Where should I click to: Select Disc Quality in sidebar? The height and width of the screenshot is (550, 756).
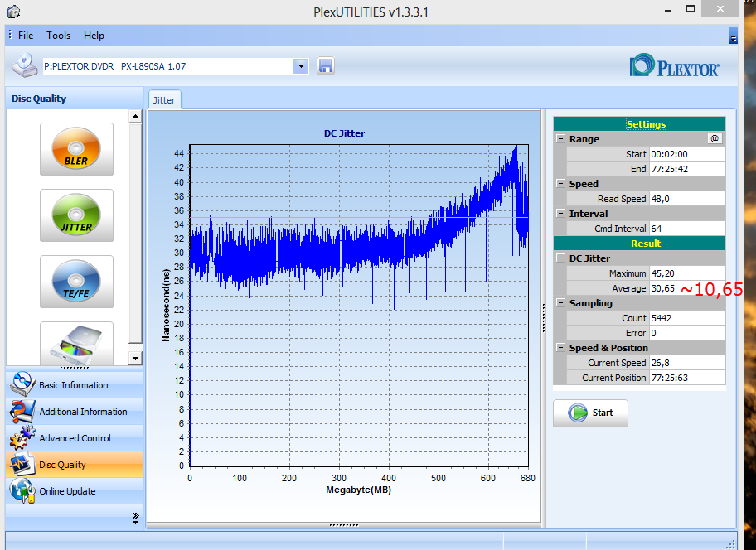(75, 465)
